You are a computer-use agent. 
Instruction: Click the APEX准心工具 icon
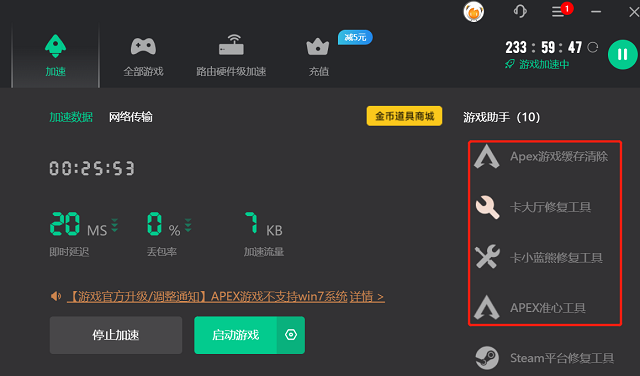pos(487,307)
